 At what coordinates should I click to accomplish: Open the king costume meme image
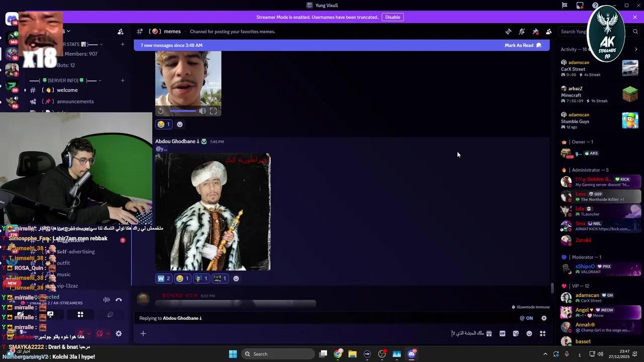click(x=213, y=212)
